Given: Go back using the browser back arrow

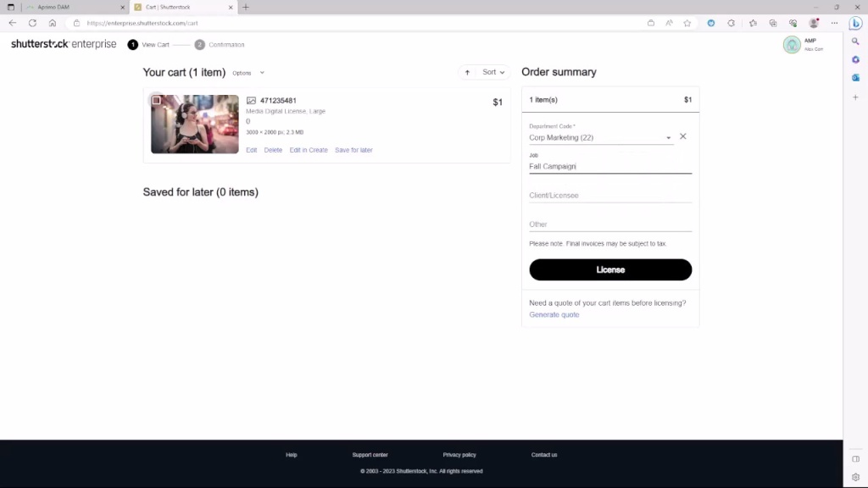Looking at the screenshot, I should pyautogui.click(x=12, y=23).
